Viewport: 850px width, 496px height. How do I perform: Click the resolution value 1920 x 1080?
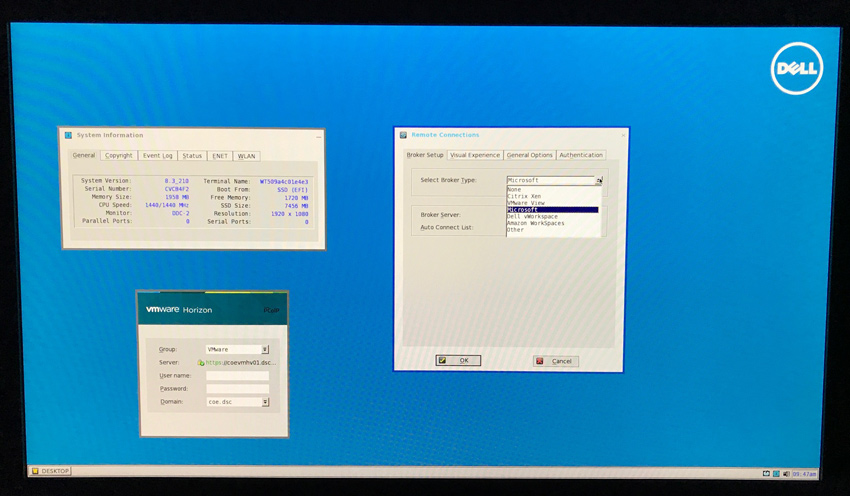pyautogui.click(x=289, y=214)
